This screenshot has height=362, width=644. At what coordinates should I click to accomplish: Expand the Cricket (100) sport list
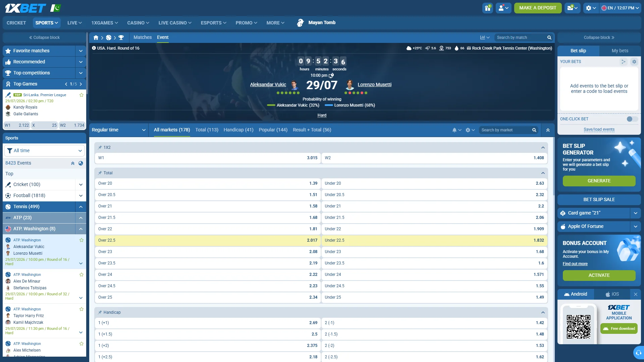81,185
